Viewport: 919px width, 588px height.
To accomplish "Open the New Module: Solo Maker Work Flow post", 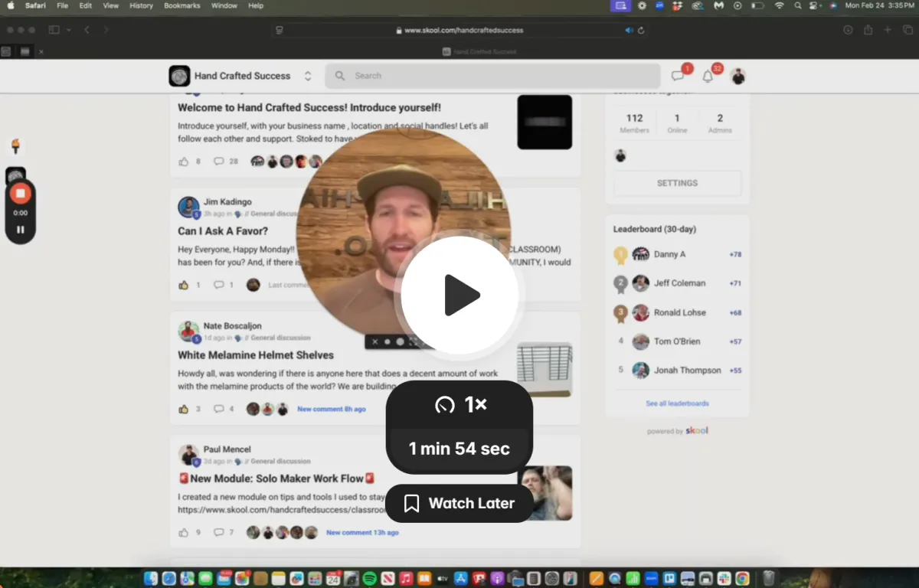I will click(276, 479).
